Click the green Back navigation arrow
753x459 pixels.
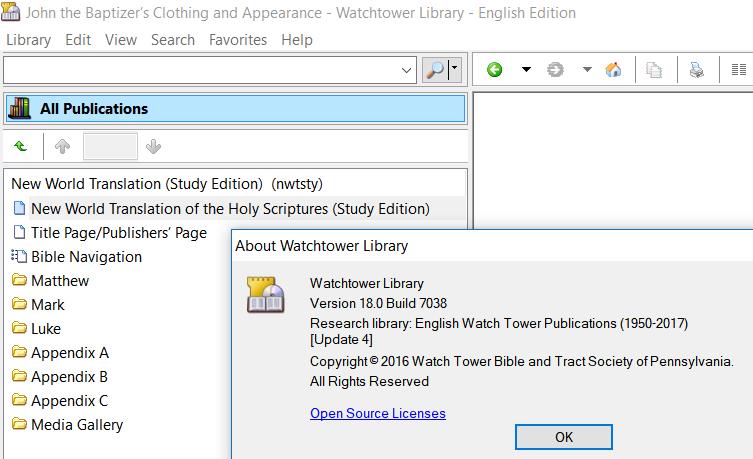pos(494,70)
